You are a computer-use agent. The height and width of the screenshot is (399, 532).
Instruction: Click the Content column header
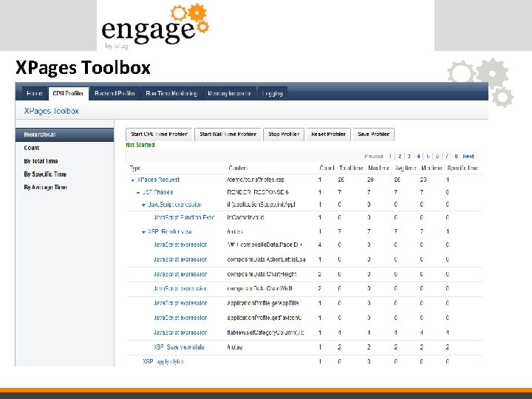tap(238, 168)
